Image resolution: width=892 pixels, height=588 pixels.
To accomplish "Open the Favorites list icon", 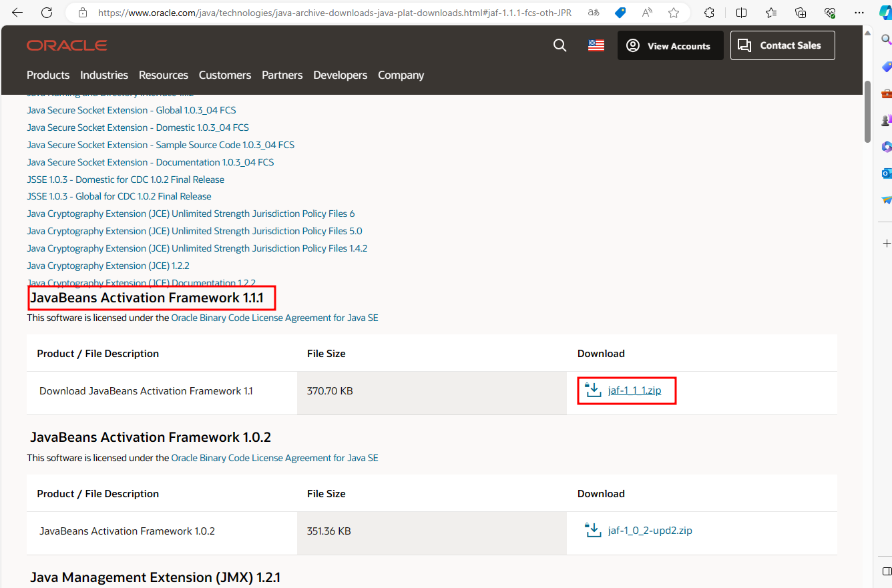I will coord(771,13).
